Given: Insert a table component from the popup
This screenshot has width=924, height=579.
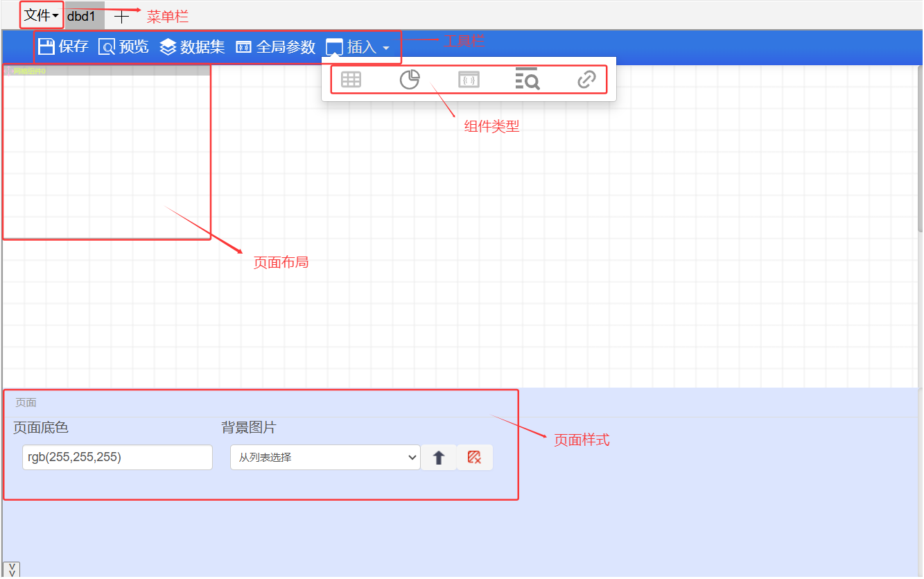Looking at the screenshot, I should (351, 80).
